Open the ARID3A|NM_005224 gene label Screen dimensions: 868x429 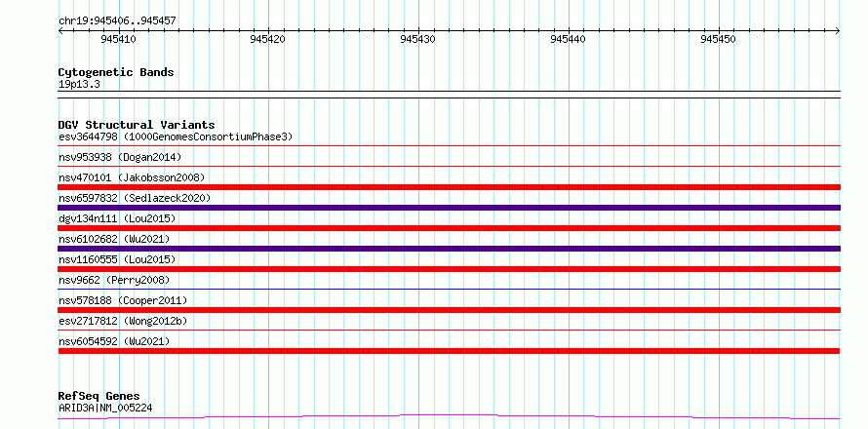(105, 408)
